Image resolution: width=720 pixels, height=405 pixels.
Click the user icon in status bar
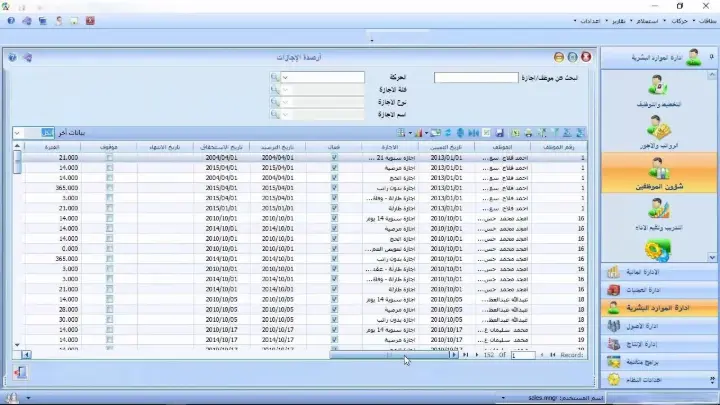pyautogui.click(x=12, y=398)
